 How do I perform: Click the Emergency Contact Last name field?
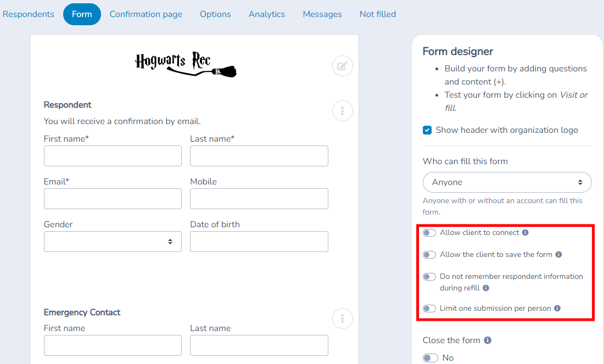(x=259, y=345)
